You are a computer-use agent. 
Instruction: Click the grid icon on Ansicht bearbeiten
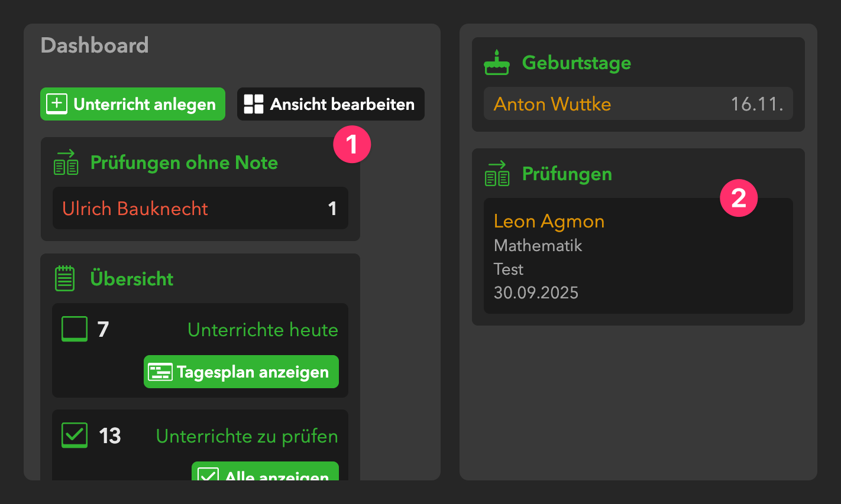coord(254,104)
